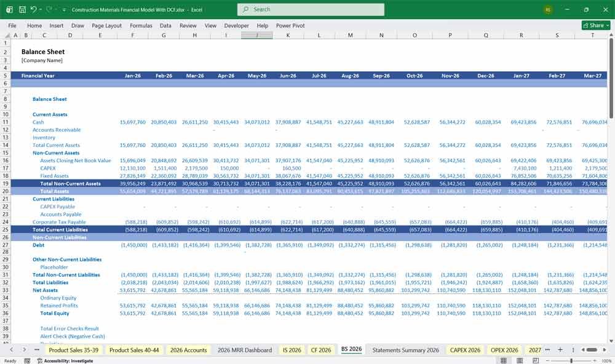Click the left ellipsis for hidden sheets

[37, 349]
